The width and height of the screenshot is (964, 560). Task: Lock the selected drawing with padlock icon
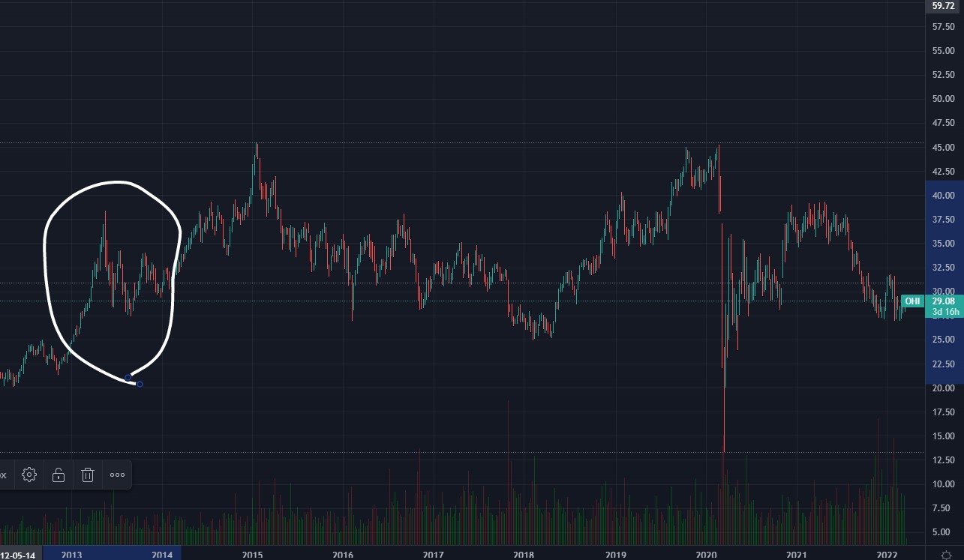tap(59, 475)
